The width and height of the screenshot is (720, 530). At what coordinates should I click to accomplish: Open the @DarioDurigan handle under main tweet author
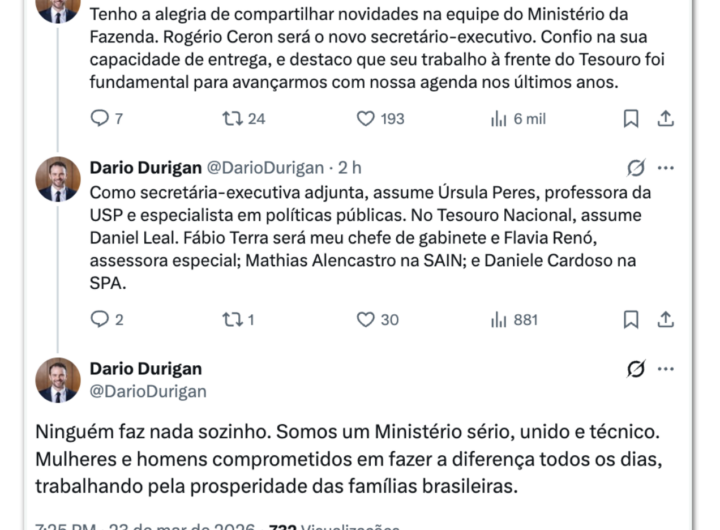click(148, 391)
